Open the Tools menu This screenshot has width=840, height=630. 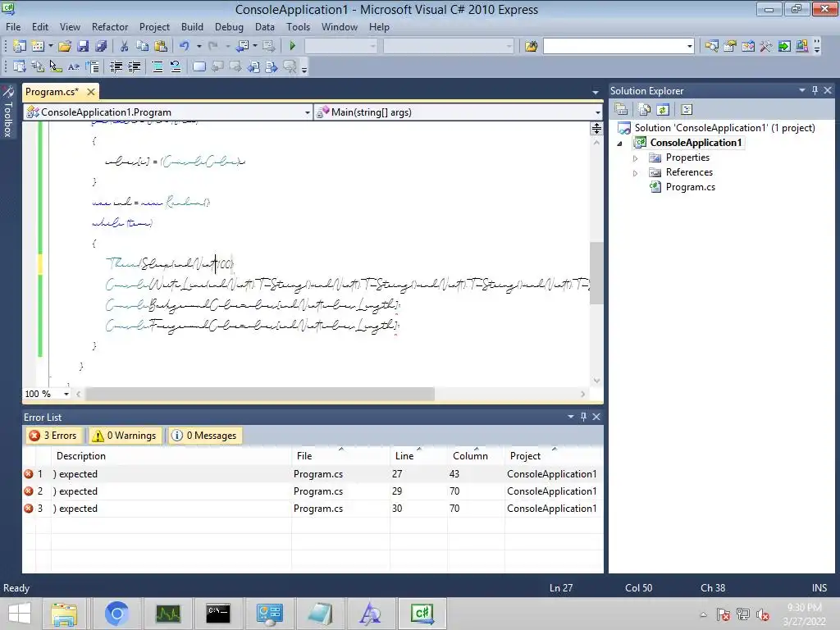click(x=298, y=27)
